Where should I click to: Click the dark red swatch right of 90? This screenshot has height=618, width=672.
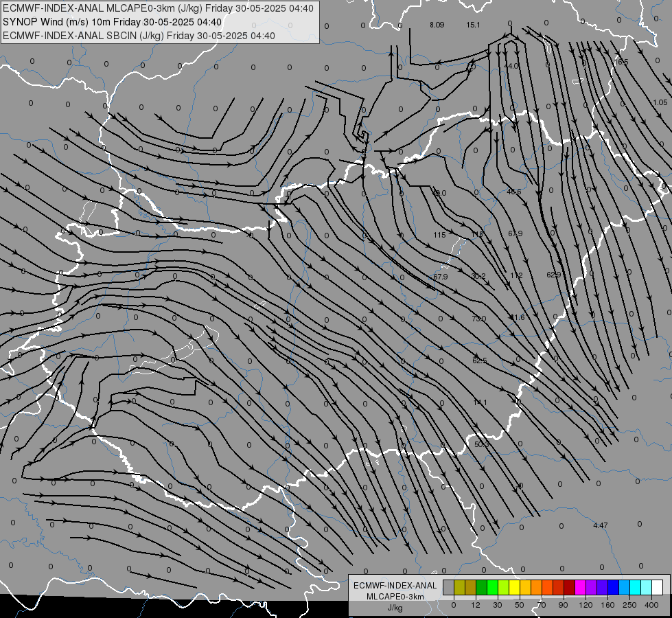click(x=570, y=587)
